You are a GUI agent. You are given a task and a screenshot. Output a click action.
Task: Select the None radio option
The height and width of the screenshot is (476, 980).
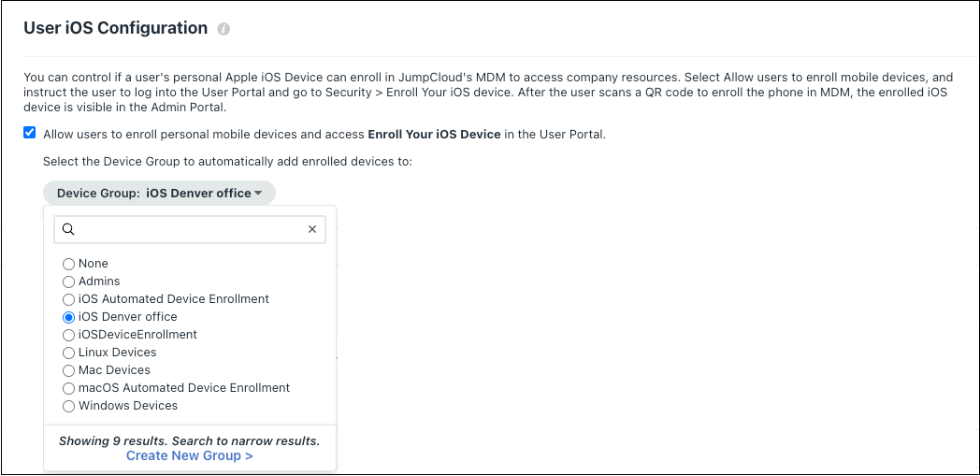tap(68, 264)
